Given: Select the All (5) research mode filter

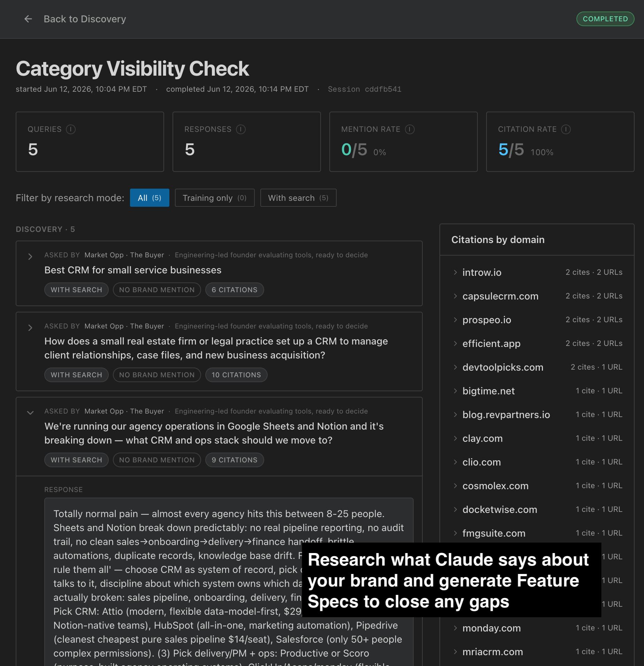Looking at the screenshot, I should (x=149, y=198).
